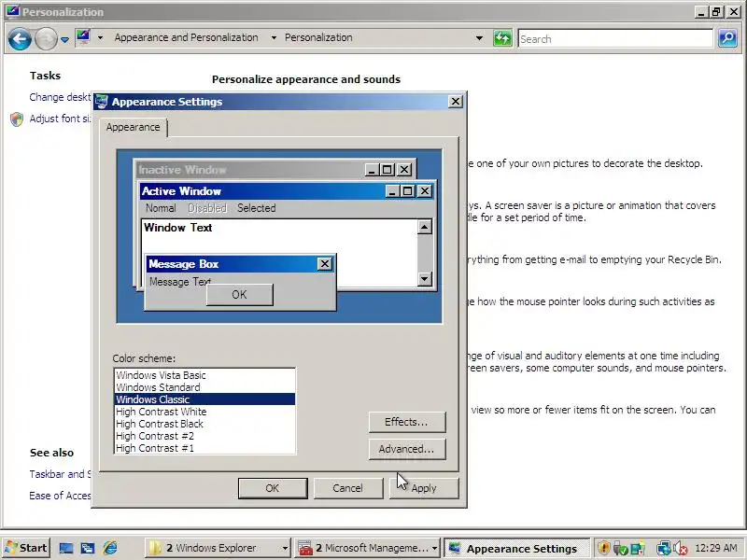Select High Contrast #1 scheme
Image resolution: width=747 pixels, height=560 pixels.
(x=204, y=448)
